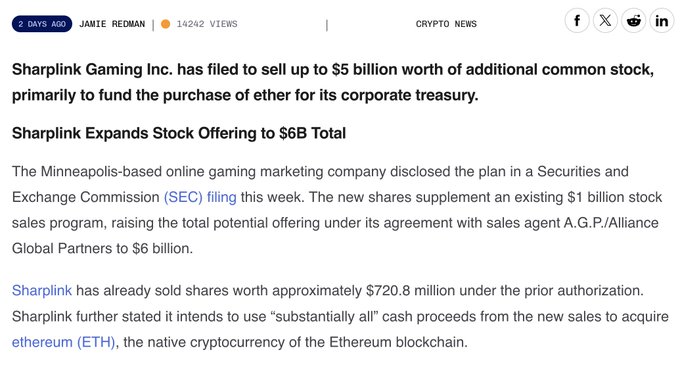Follow the Sharplink hyperlink
680x365 pixels.
tap(42, 290)
